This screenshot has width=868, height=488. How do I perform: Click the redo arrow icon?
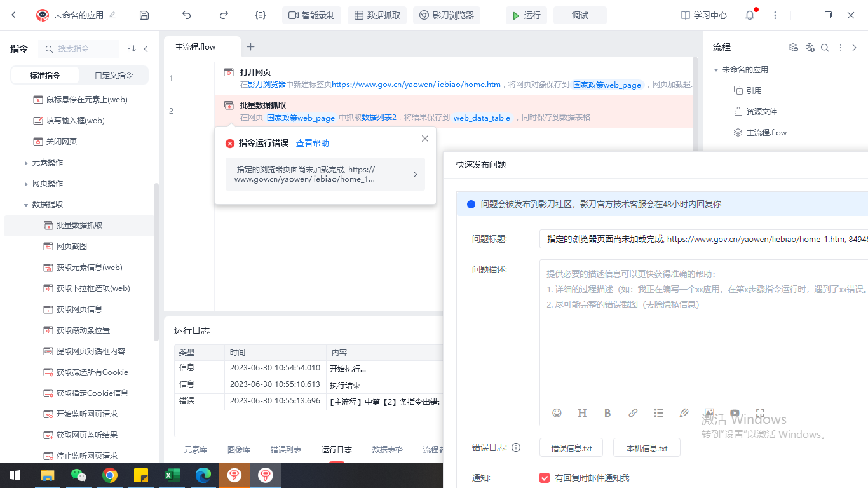[224, 15]
